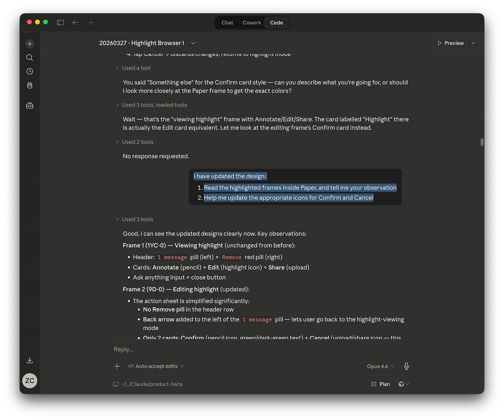
Task: Click 'Frame 1 (1YC-0)' heading text
Action: (144, 245)
